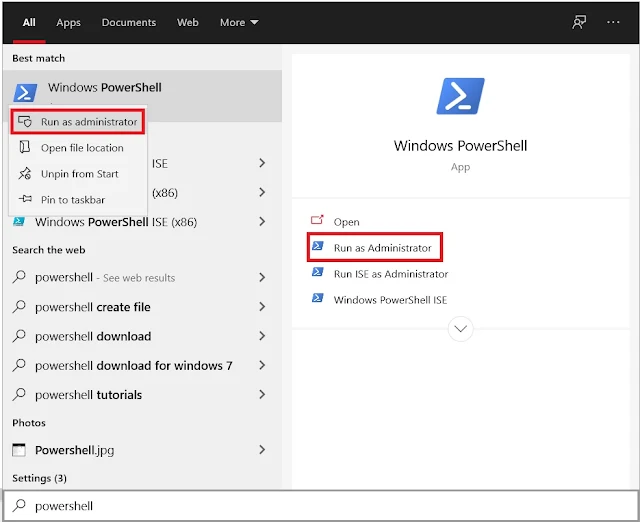Click the unpin icon beside Unpin from Start
The image size is (640, 522).
(25, 173)
